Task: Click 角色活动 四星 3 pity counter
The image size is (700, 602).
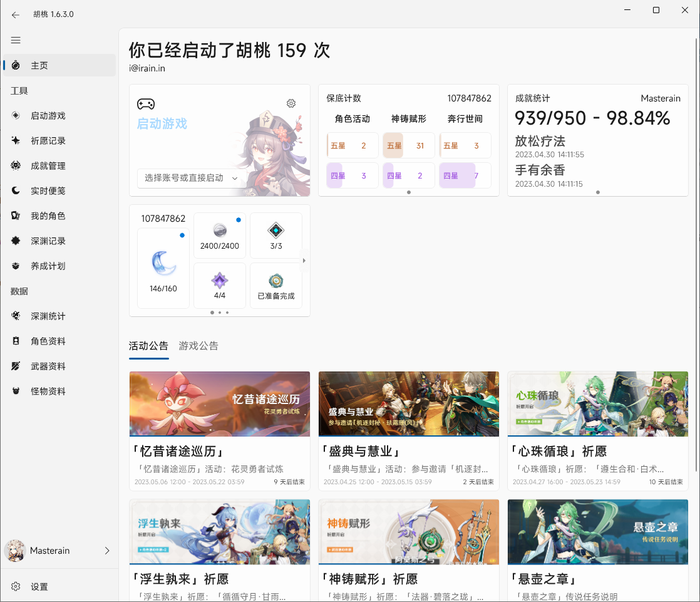Action: coord(353,175)
